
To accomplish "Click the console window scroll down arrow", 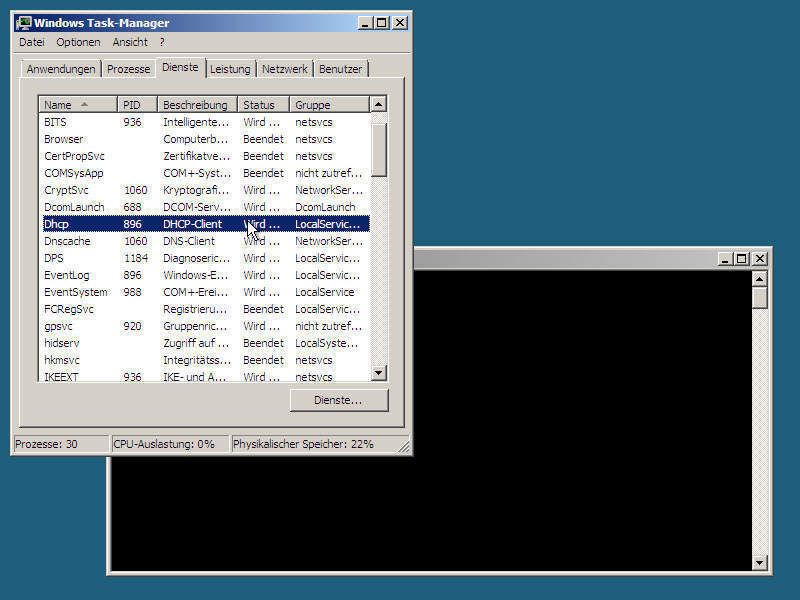I will coord(760,562).
